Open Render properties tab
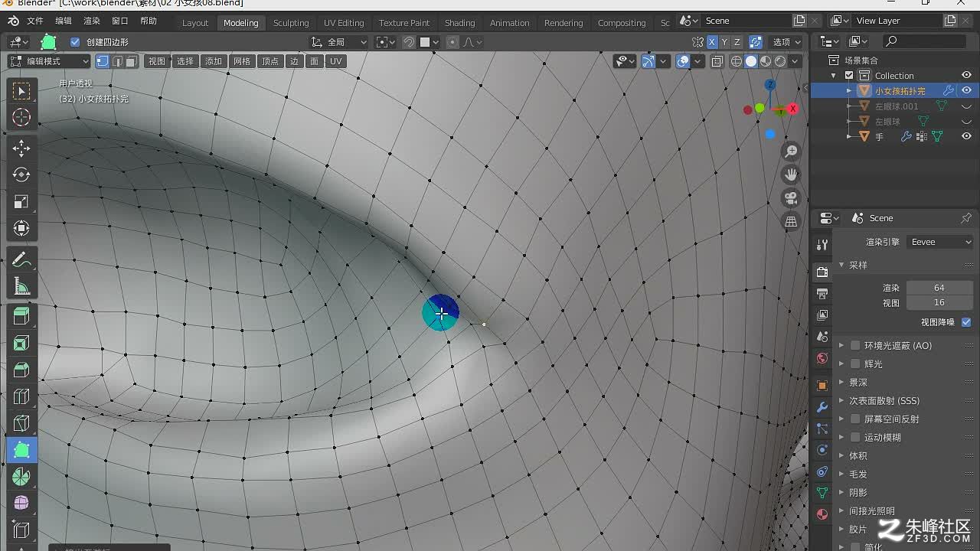Image resolution: width=980 pixels, height=551 pixels. click(822, 272)
